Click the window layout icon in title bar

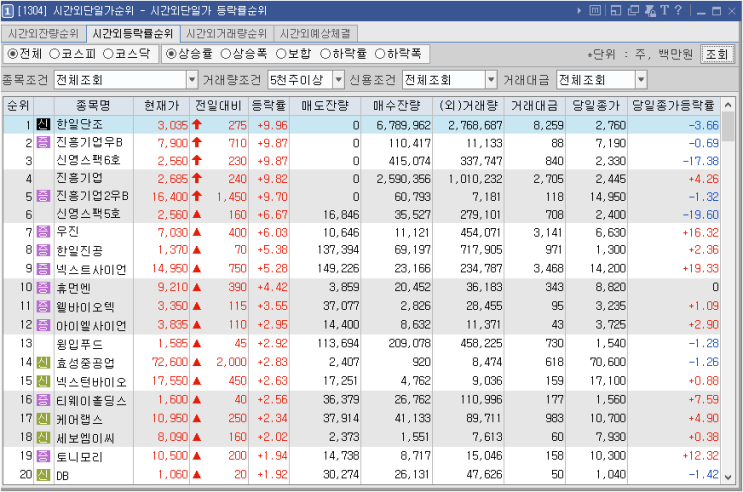point(616,10)
